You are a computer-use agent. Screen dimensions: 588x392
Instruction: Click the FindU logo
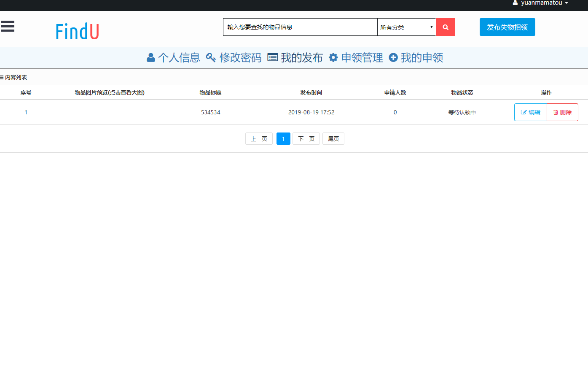[77, 32]
